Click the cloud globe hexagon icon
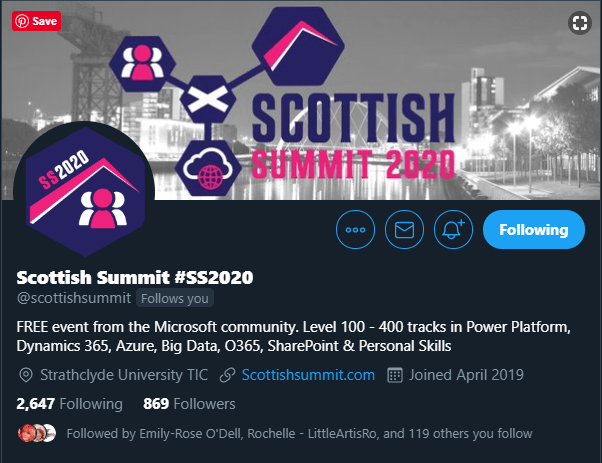 [x=208, y=169]
